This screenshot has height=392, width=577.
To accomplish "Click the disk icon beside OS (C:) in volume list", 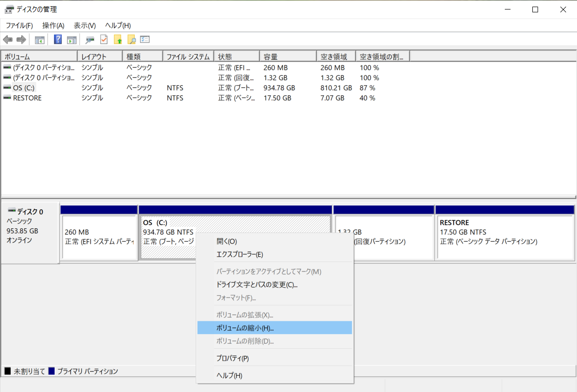I will point(7,88).
